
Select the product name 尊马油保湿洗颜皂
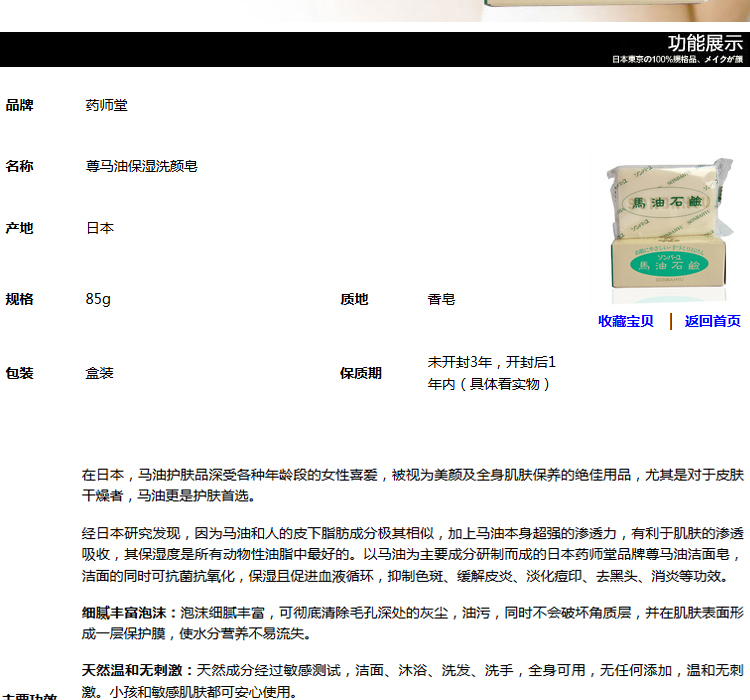point(142,167)
